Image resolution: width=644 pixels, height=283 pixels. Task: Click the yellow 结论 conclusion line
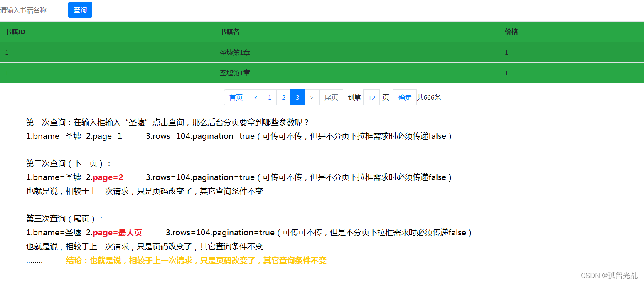point(196,261)
